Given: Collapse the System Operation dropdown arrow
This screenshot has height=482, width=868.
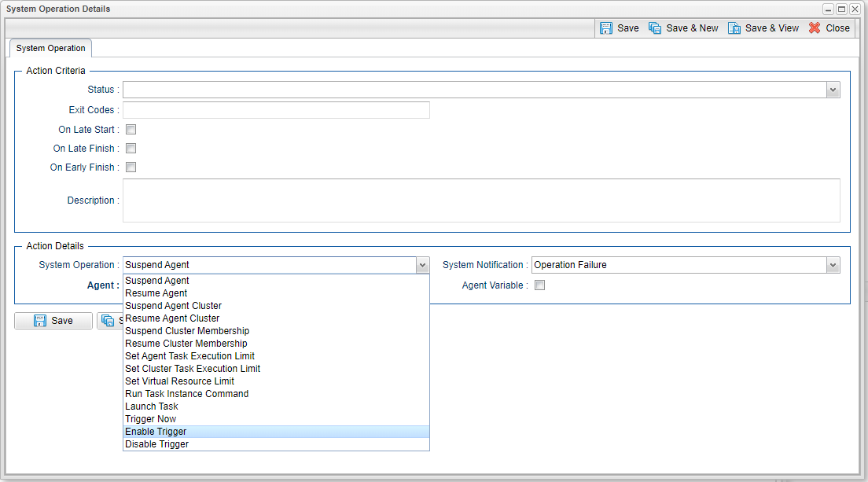Looking at the screenshot, I should coord(422,266).
